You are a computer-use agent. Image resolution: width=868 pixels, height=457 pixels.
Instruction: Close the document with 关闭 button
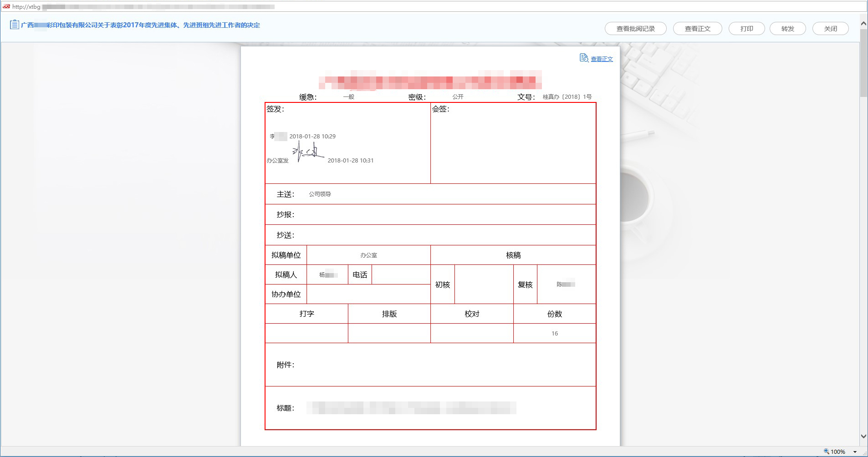pyautogui.click(x=830, y=29)
